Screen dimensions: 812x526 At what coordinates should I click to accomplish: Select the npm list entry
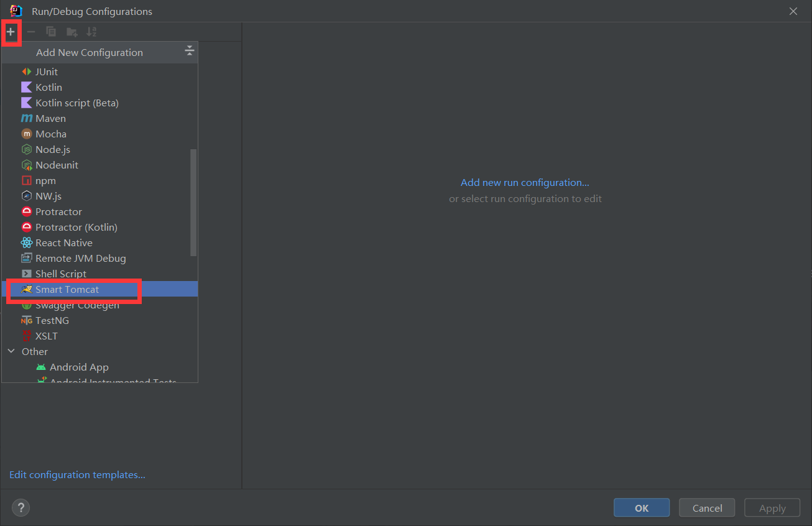pyautogui.click(x=99, y=180)
